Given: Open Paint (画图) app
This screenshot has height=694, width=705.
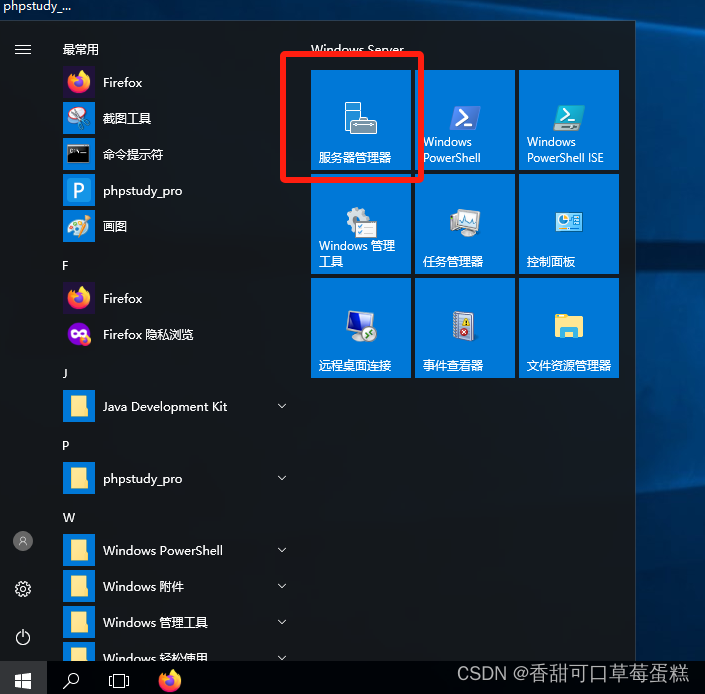Looking at the screenshot, I should pos(175,226).
